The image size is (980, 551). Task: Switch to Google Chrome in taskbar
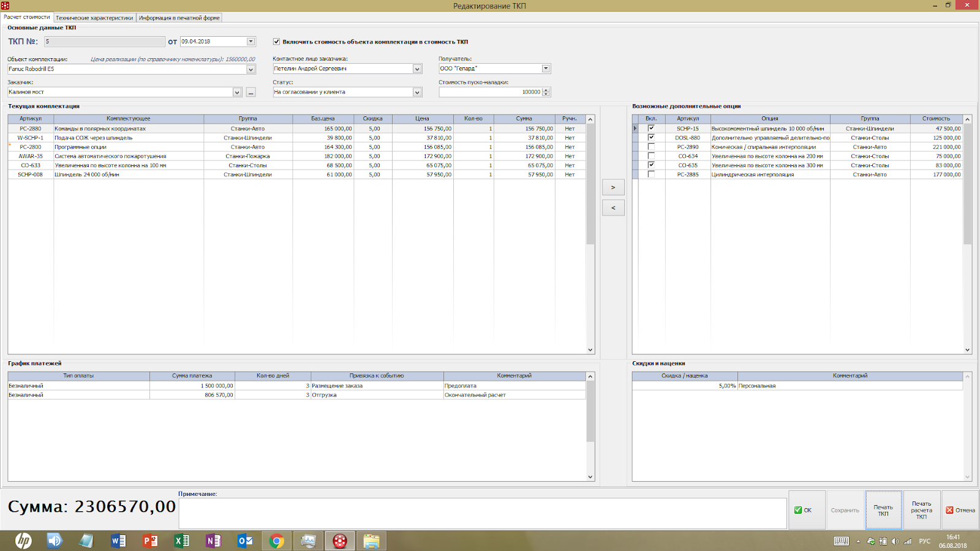[x=277, y=541]
